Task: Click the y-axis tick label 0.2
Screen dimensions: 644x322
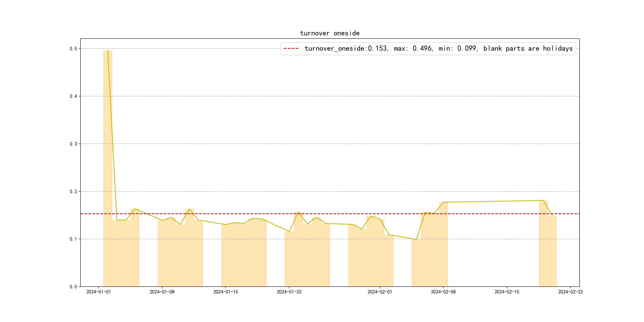Action: point(73,191)
